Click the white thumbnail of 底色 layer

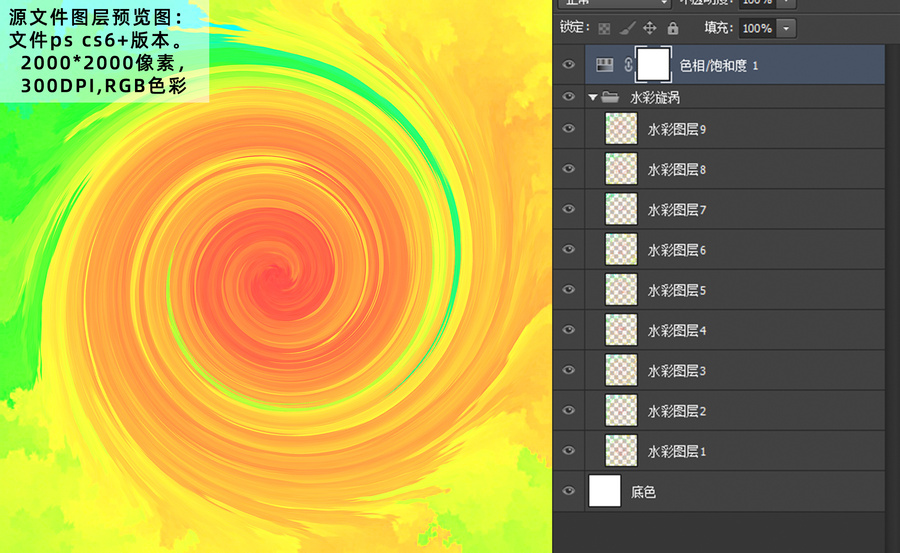coord(605,491)
